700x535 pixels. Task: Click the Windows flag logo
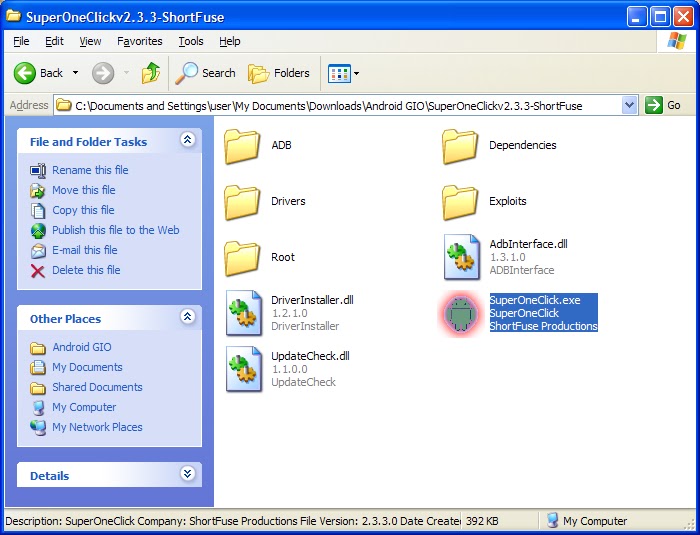677,41
